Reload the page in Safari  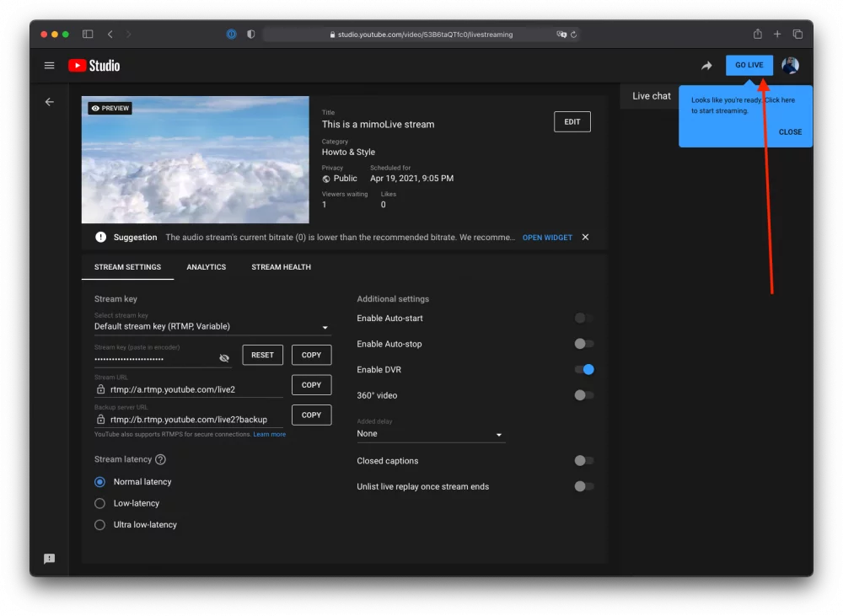(x=573, y=35)
